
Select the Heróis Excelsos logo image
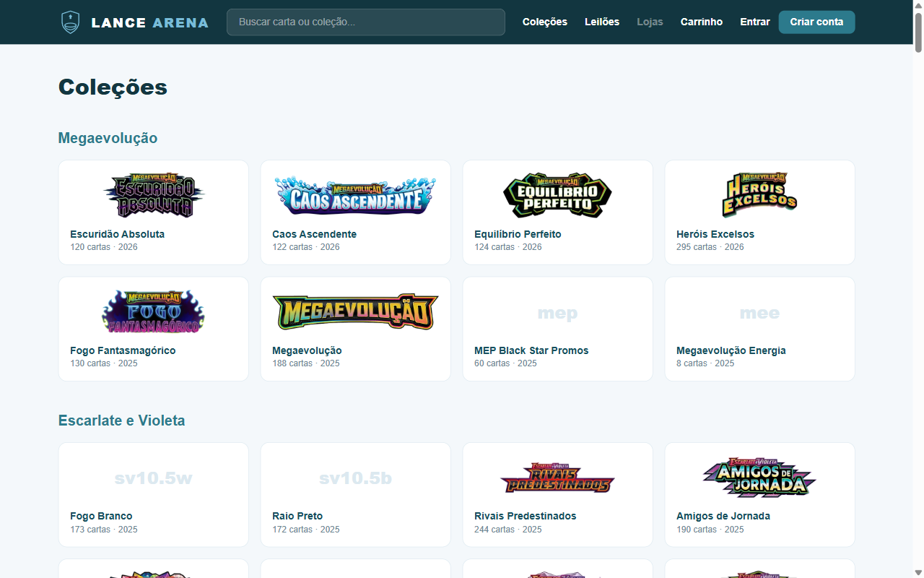click(x=760, y=195)
